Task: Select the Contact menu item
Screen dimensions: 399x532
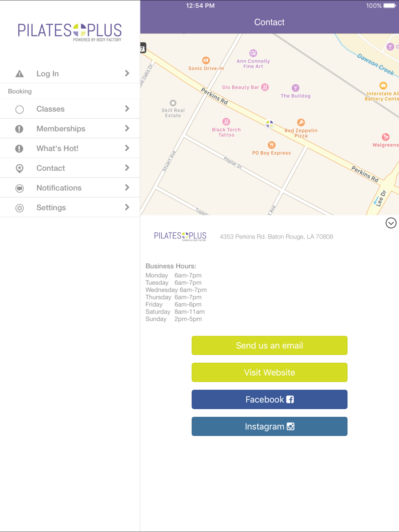Action: coord(70,168)
